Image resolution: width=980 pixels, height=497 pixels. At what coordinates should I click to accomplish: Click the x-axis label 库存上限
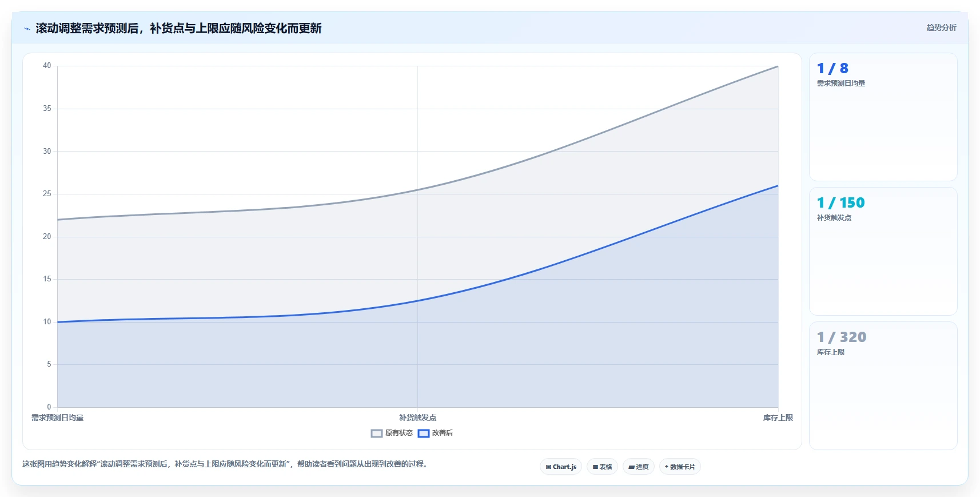(778, 418)
